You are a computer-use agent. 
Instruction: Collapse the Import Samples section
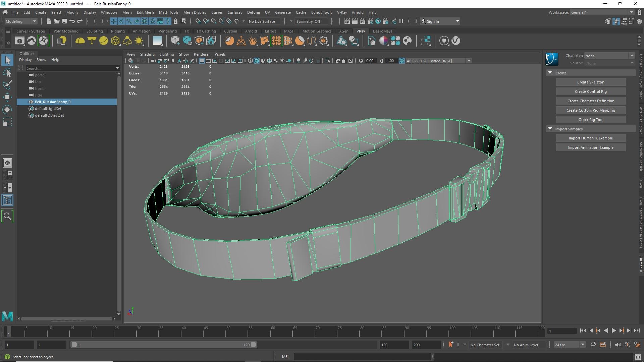click(x=550, y=129)
